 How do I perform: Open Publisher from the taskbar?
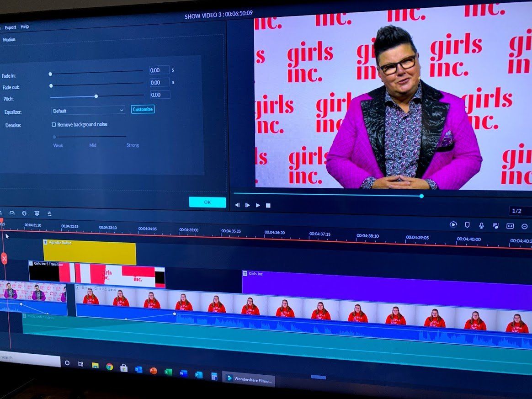coord(198,375)
